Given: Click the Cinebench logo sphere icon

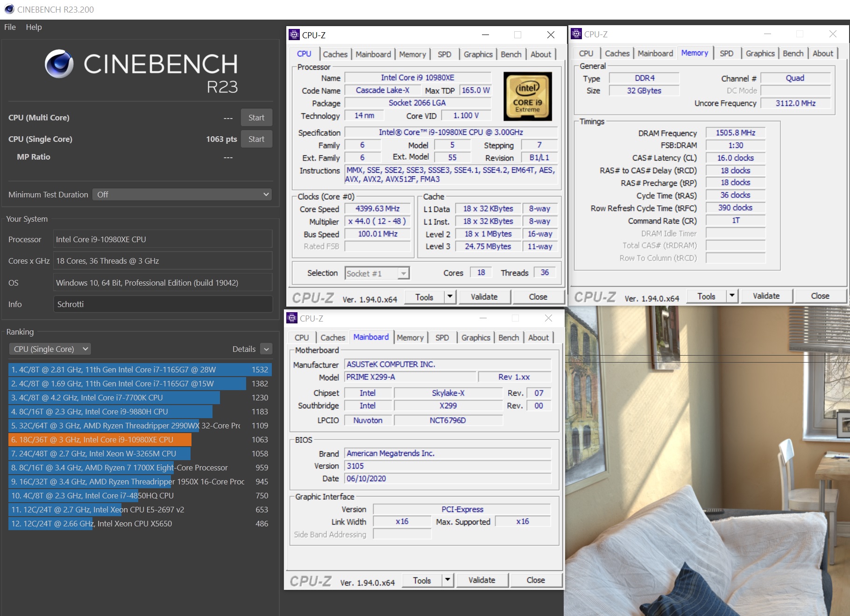Looking at the screenshot, I should pyautogui.click(x=59, y=64).
